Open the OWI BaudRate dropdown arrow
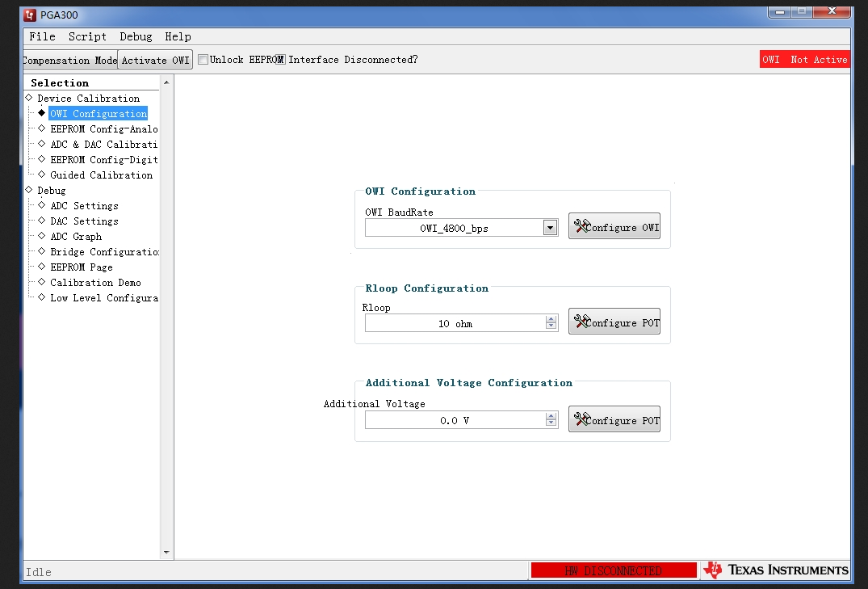The height and width of the screenshot is (589, 868). (550, 228)
